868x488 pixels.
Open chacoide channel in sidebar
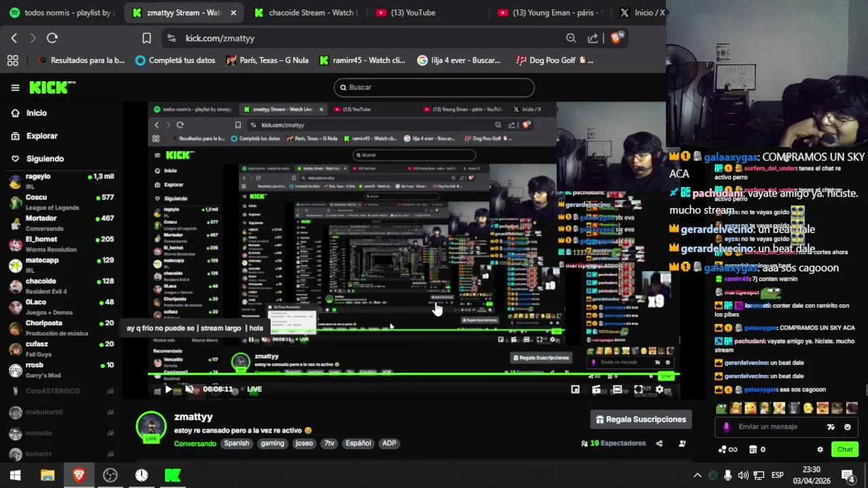click(x=61, y=286)
